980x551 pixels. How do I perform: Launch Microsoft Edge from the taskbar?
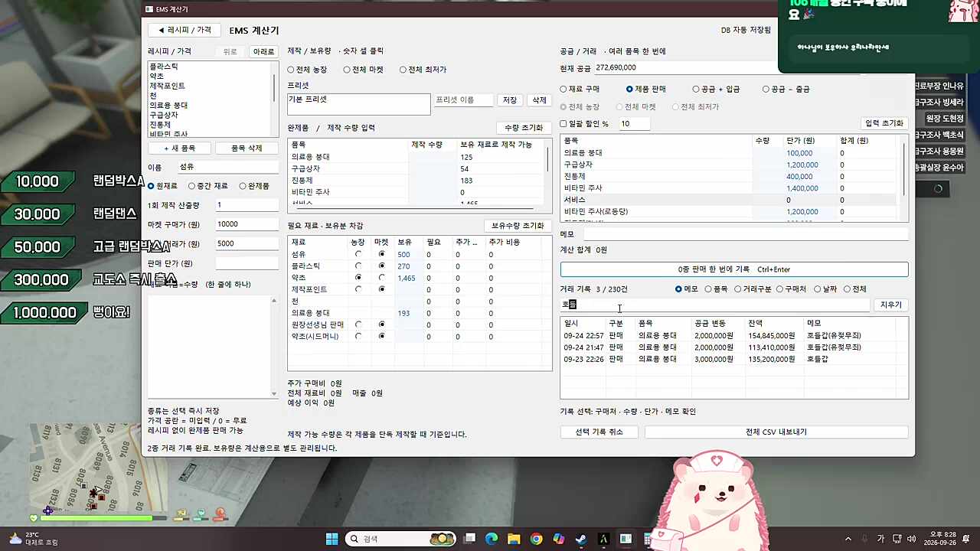pyautogui.click(x=492, y=539)
